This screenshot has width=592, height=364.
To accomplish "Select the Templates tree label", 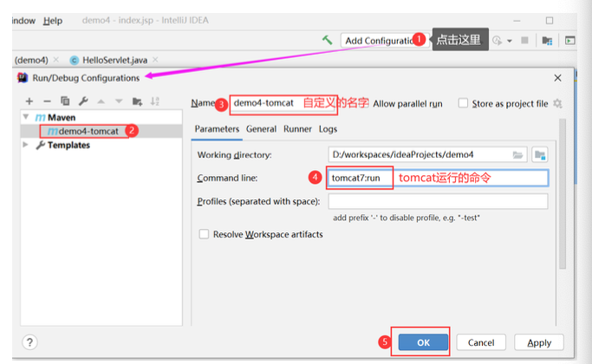I will click(x=68, y=145).
